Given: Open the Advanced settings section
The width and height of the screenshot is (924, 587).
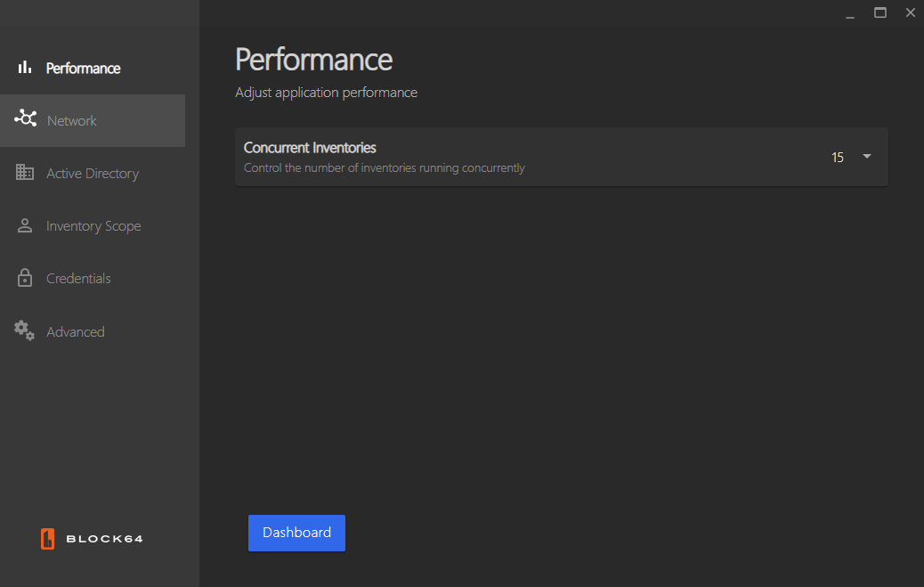Looking at the screenshot, I should point(76,330).
